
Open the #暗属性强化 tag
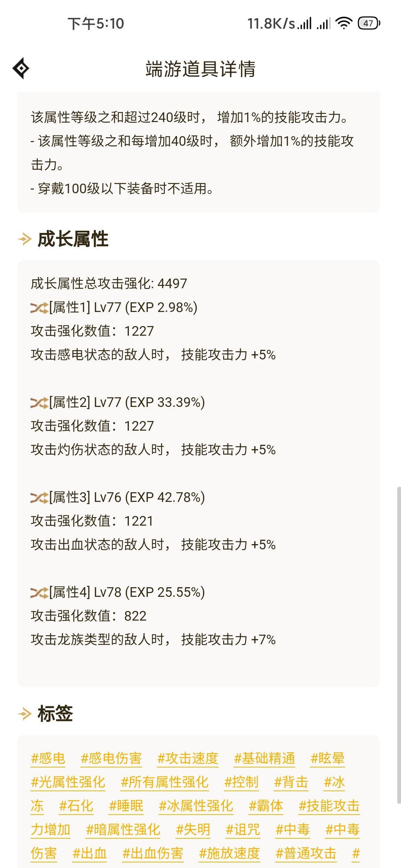point(123,829)
